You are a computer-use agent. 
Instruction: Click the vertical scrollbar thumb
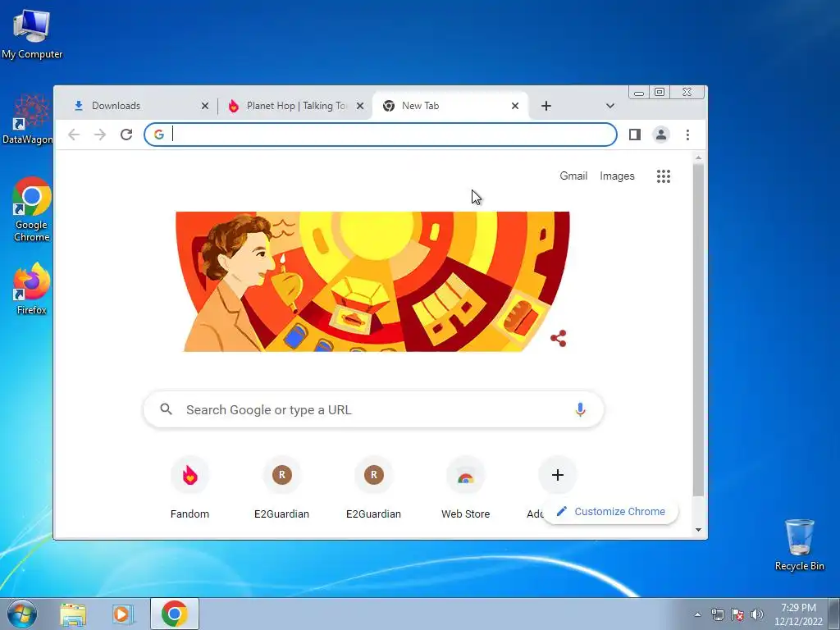coord(698,330)
